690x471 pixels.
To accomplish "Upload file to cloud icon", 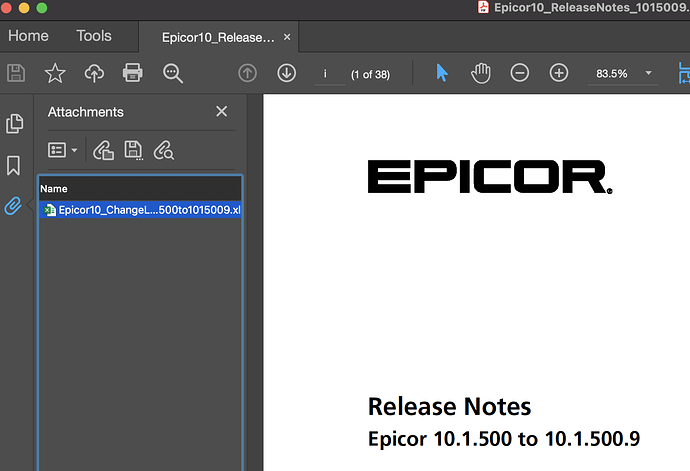I will coord(94,73).
